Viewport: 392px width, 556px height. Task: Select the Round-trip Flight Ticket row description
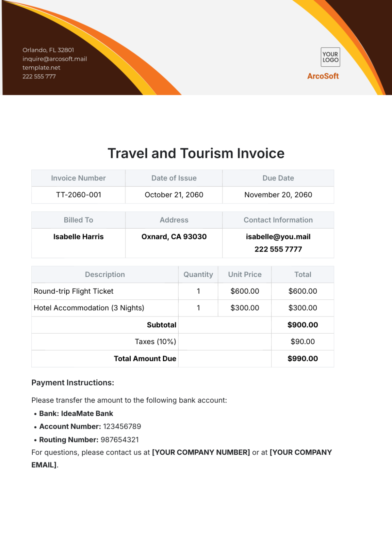(x=73, y=291)
